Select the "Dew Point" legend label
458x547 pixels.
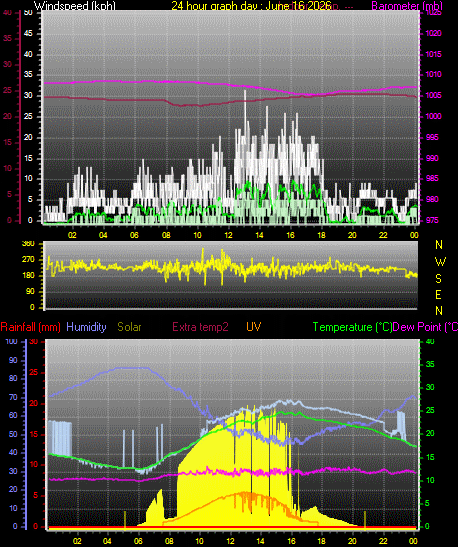[425, 327]
